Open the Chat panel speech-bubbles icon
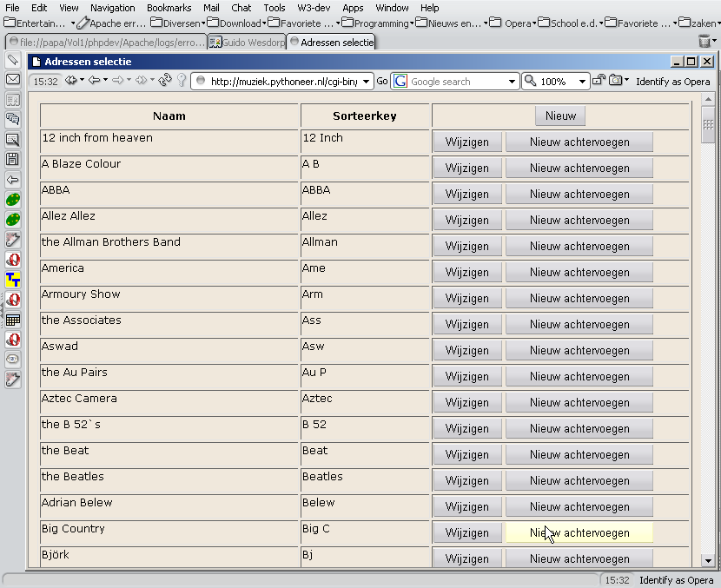This screenshot has height=588, width=721. point(12,120)
